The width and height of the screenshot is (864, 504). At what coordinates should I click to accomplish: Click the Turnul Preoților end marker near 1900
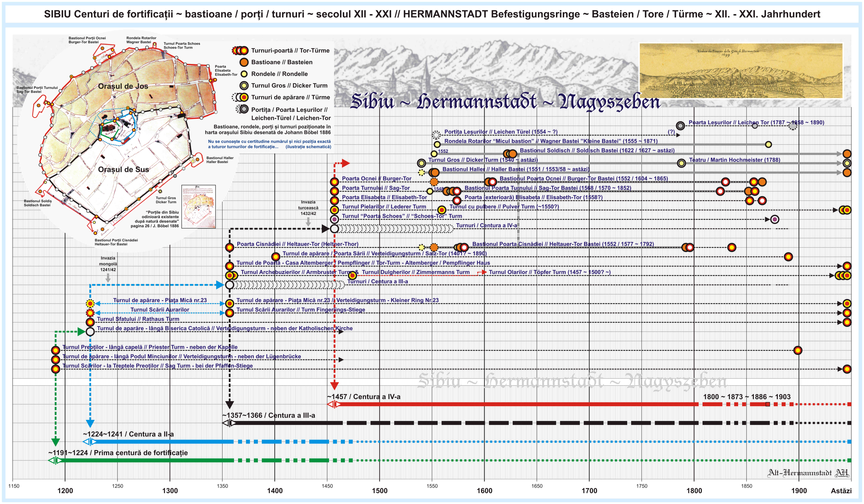[x=798, y=350]
